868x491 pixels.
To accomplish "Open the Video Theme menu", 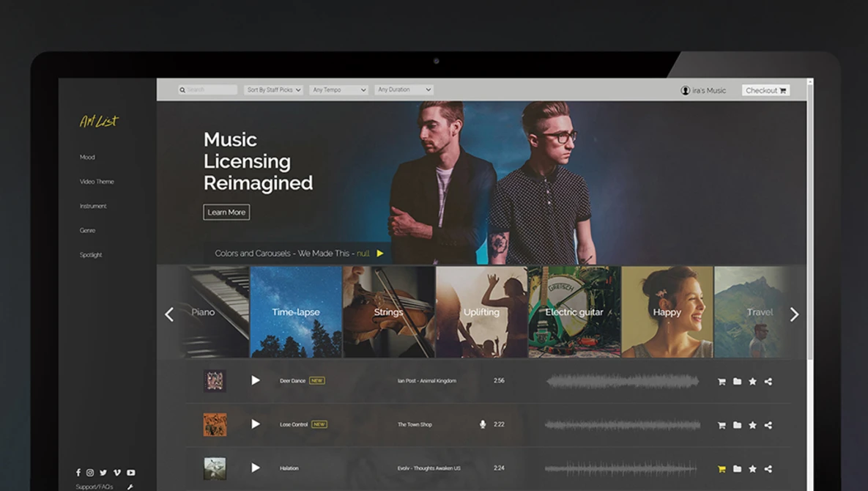I will pos(96,182).
